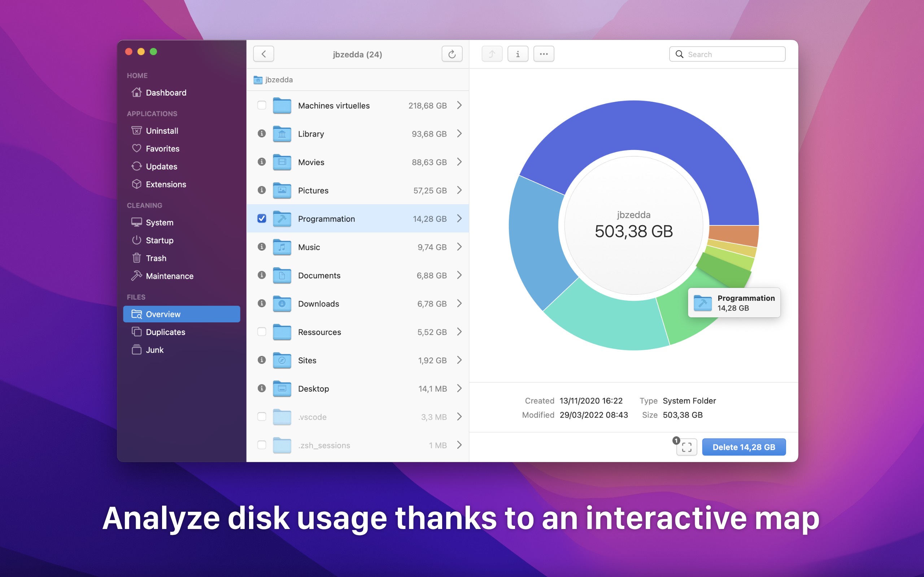Viewport: 924px width, 577px height.
Task: Open the info (i) toolbar button
Action: (518, 54)
